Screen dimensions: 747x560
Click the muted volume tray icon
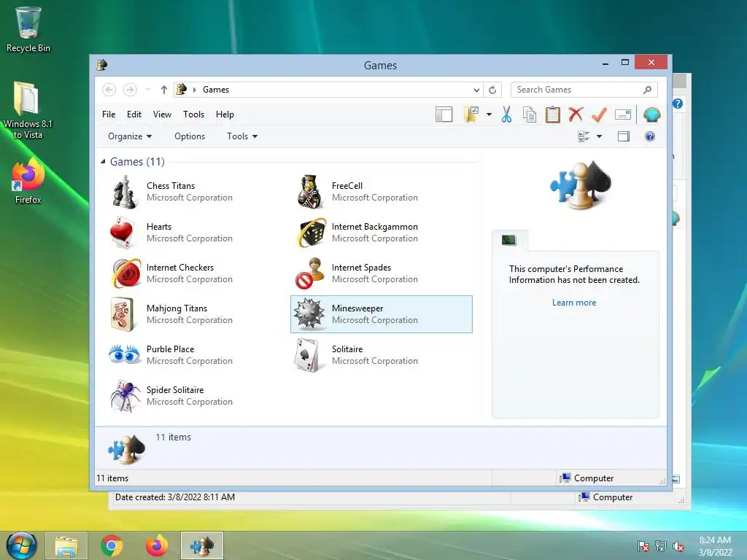[678, 546]
